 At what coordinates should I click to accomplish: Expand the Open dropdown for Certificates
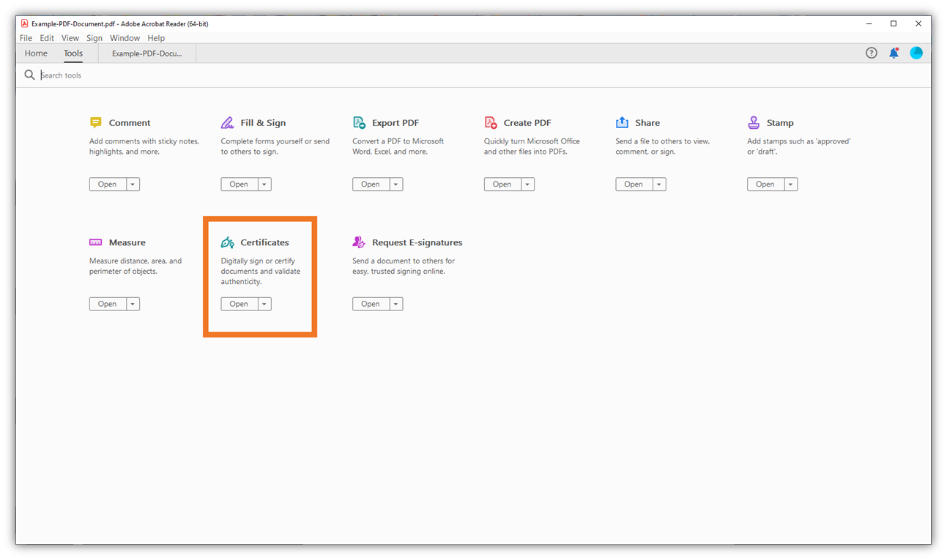(264, 303)
